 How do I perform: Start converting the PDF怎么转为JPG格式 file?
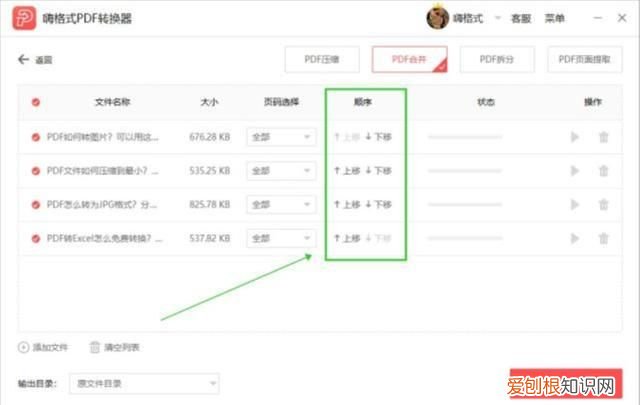(575, 204)
